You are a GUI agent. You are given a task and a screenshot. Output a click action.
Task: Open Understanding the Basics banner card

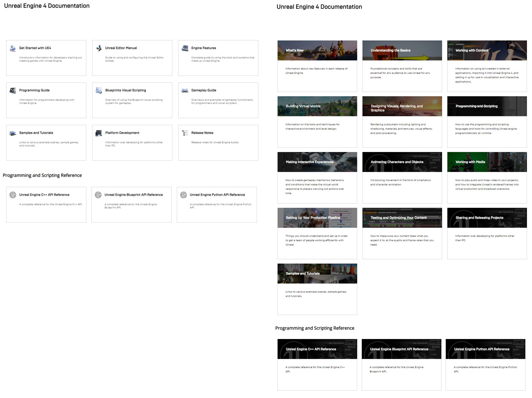[402, 51]
